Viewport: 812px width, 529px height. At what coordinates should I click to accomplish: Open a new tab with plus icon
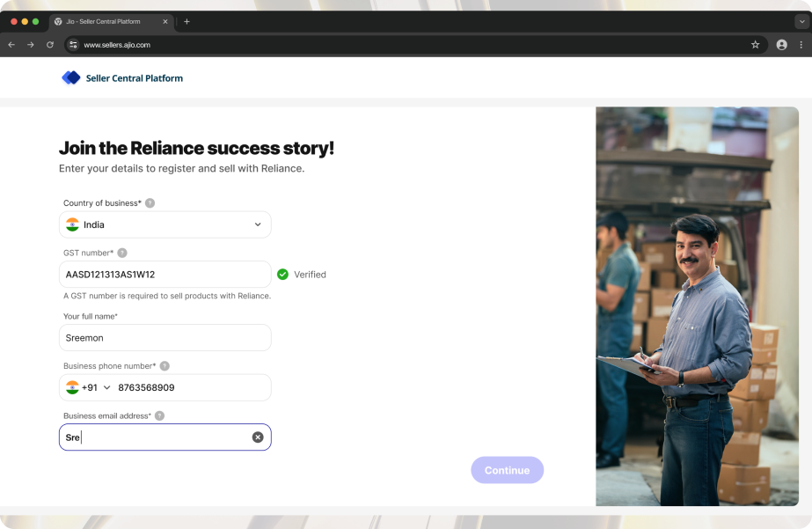coord(187,22)
